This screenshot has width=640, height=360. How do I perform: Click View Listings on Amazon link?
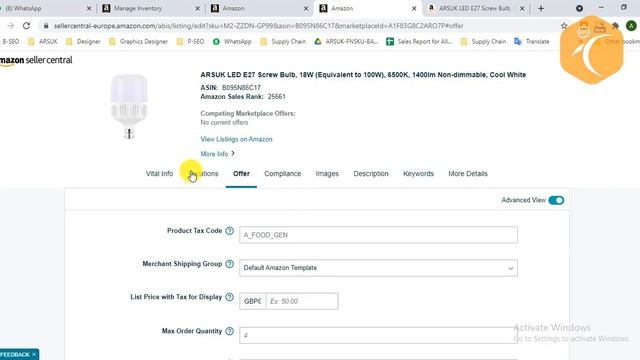236,139
